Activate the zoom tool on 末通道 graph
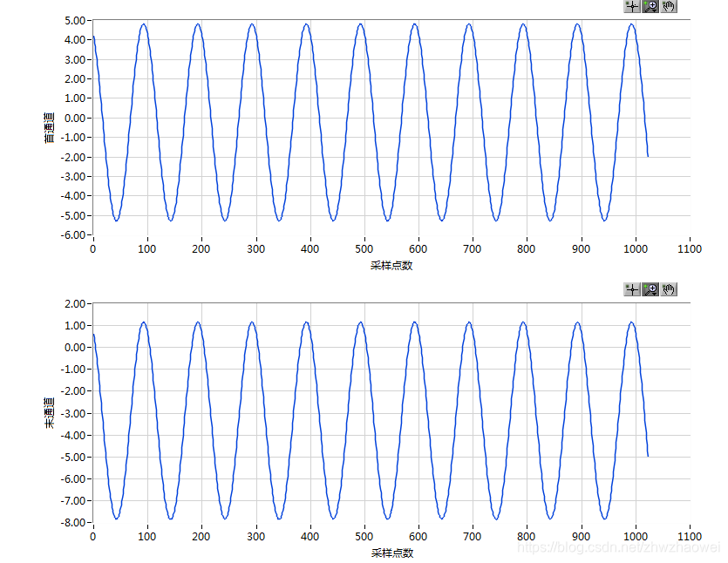Screen dimensions: 728x563 (x=650, y=289)
